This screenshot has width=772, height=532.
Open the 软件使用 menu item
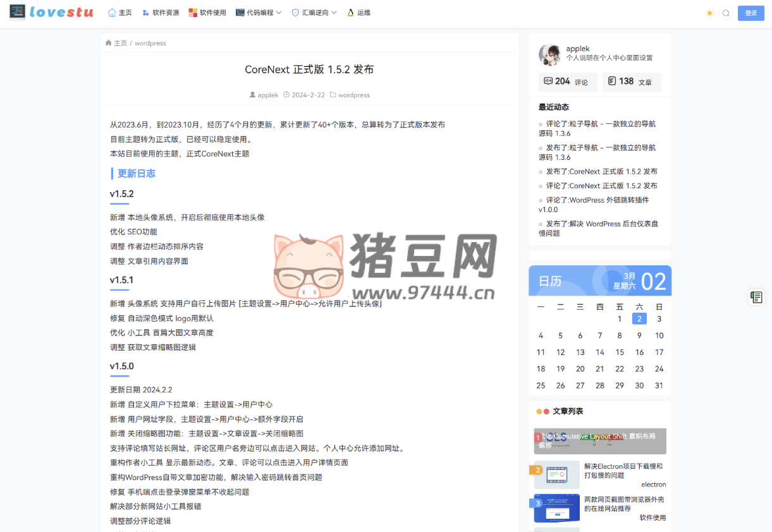coord(207,13)
